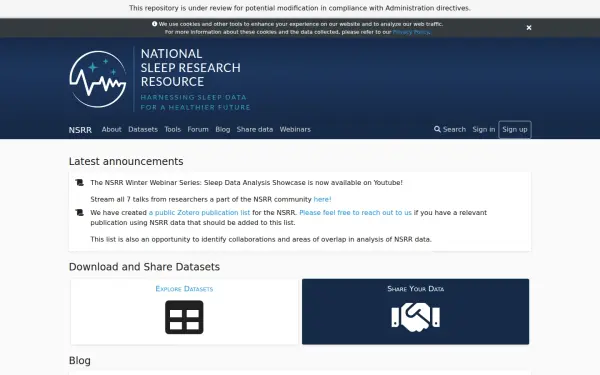Viewport: 600px width, 375px height.
Task: Click the dataset table grid icon
Action: tap(184, 317)
